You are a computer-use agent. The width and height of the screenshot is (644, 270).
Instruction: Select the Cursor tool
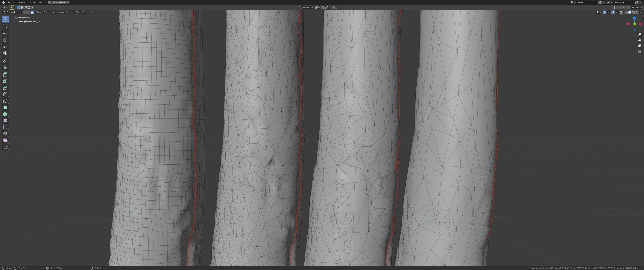coord(5,26)
